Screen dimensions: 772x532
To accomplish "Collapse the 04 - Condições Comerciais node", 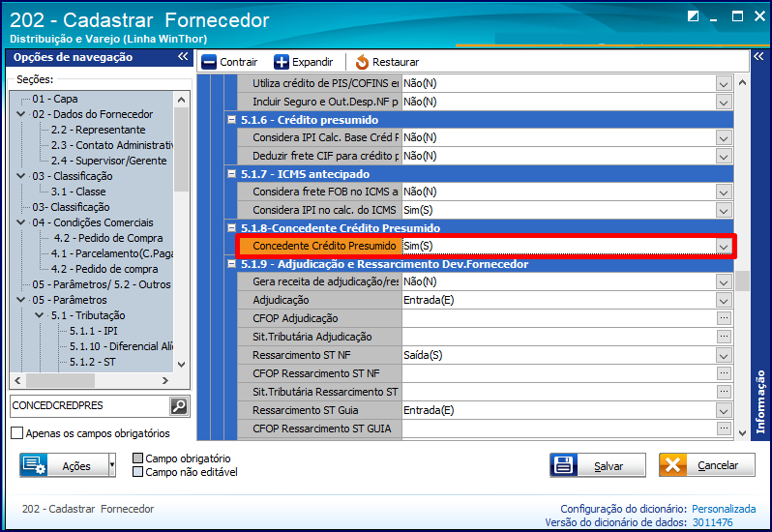I will [x=20, y=222].
